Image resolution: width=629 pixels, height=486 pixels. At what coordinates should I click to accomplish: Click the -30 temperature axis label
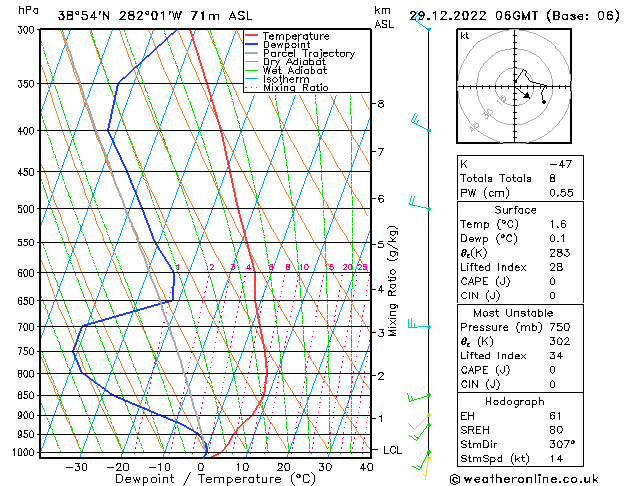(77, 467)
